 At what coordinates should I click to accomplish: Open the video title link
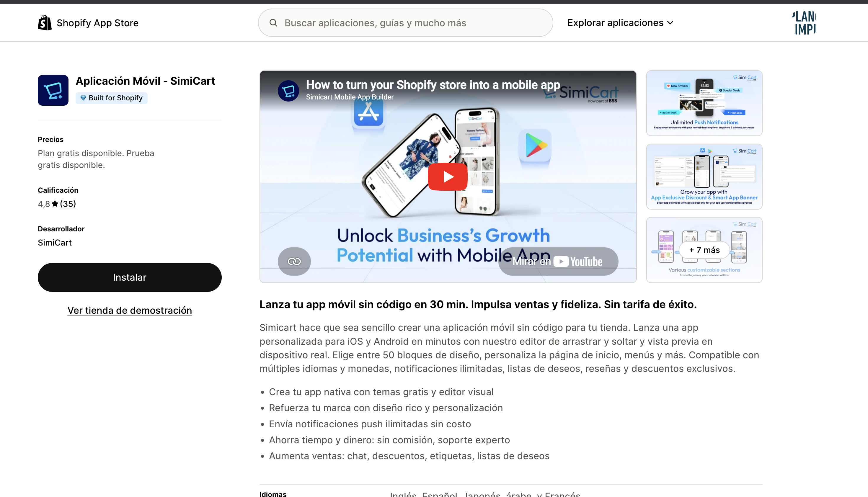[x=433, y=85]
